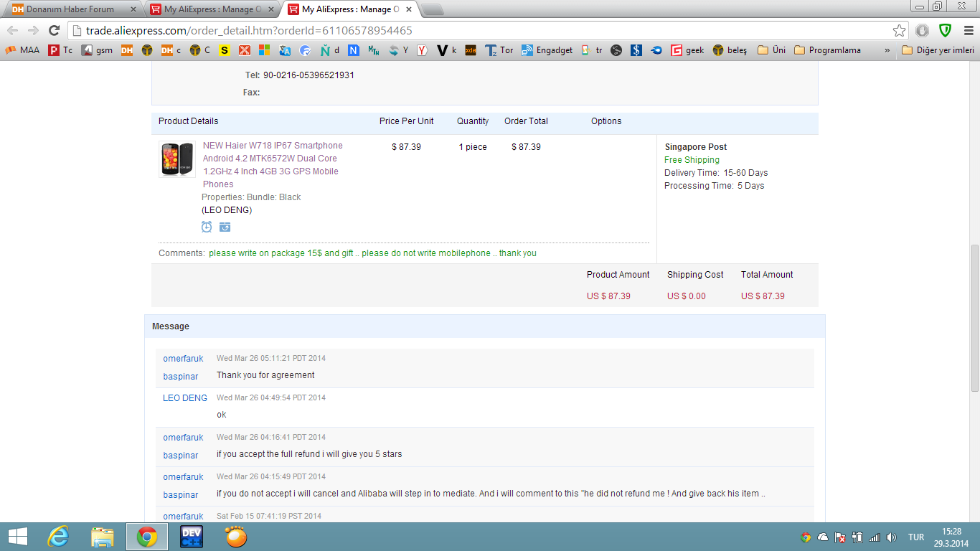
Task: Close the Donanım Haber Forum tab
Action: (x=133, y=9)
